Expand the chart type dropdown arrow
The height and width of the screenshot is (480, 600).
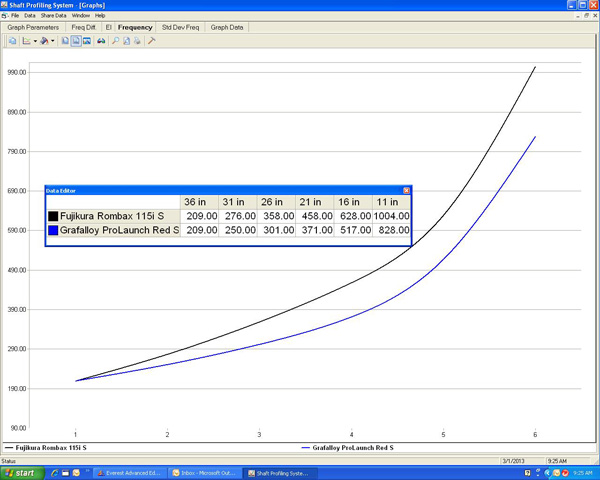[35, 41]
